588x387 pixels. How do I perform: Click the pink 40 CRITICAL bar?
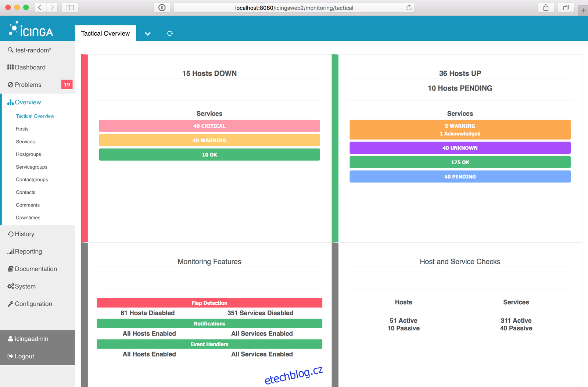tap(209, 126)
